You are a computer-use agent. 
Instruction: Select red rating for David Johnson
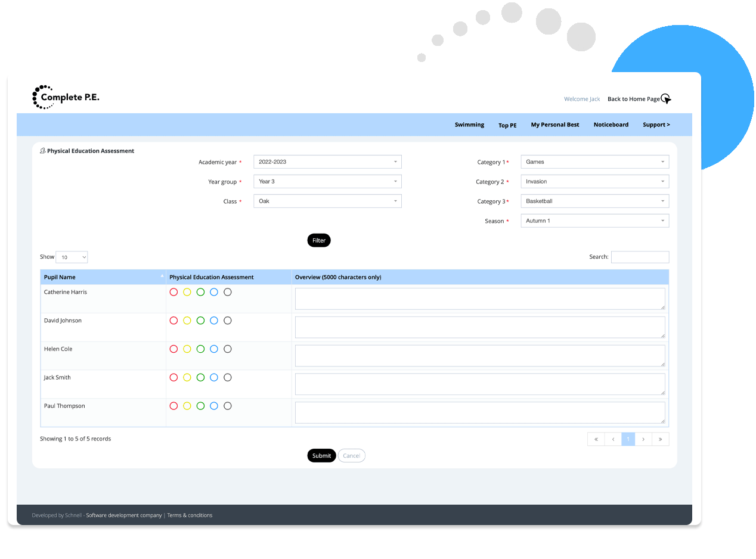click(173, 321)
